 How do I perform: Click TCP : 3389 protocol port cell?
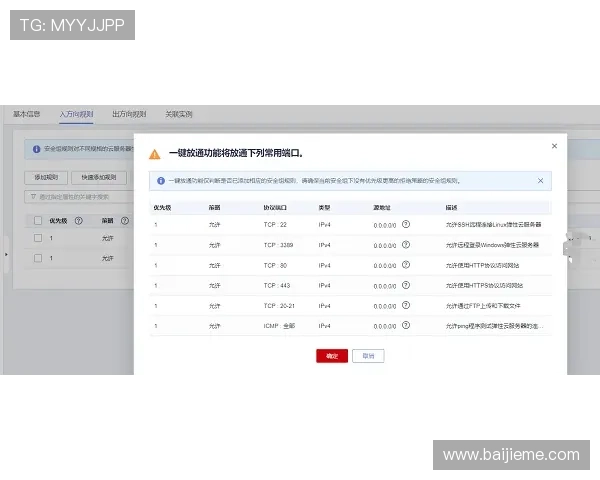[278, 245]
